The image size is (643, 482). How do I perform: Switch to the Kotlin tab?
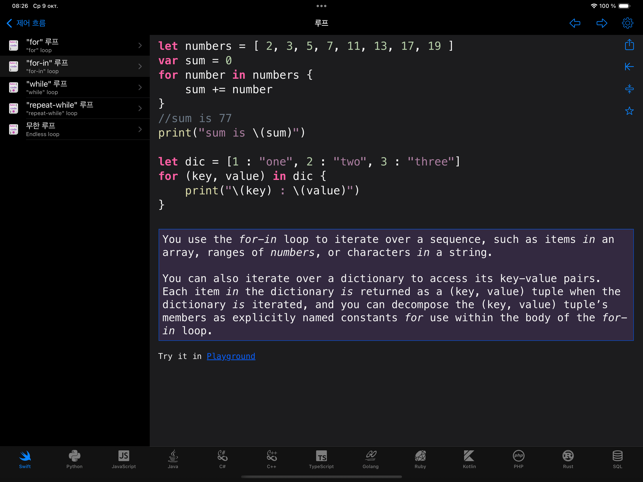(469, 459)
